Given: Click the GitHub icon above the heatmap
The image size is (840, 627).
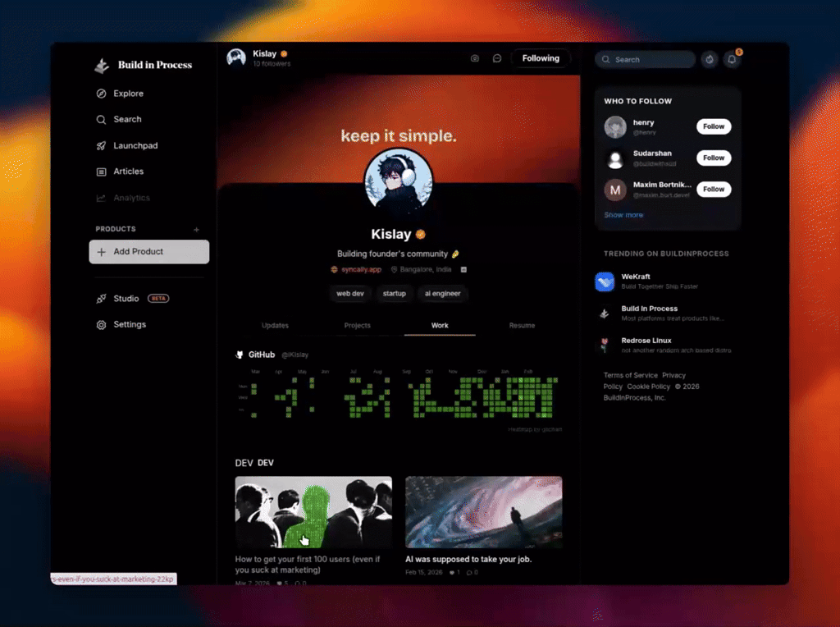Looking at the screenshot, I should pyautogui.click(x=240, y=355).
